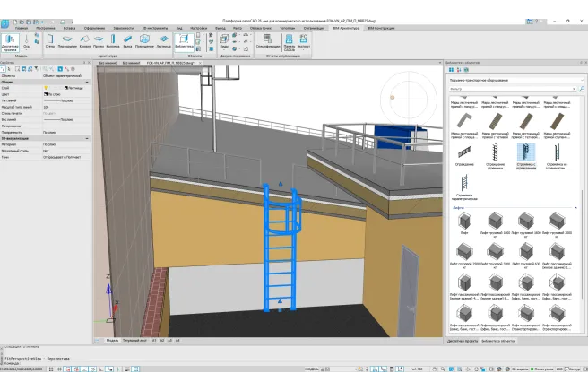
Task: Select the highlighted Стремянка с ограждением thumbnail
Action: (x=526, y=152)
